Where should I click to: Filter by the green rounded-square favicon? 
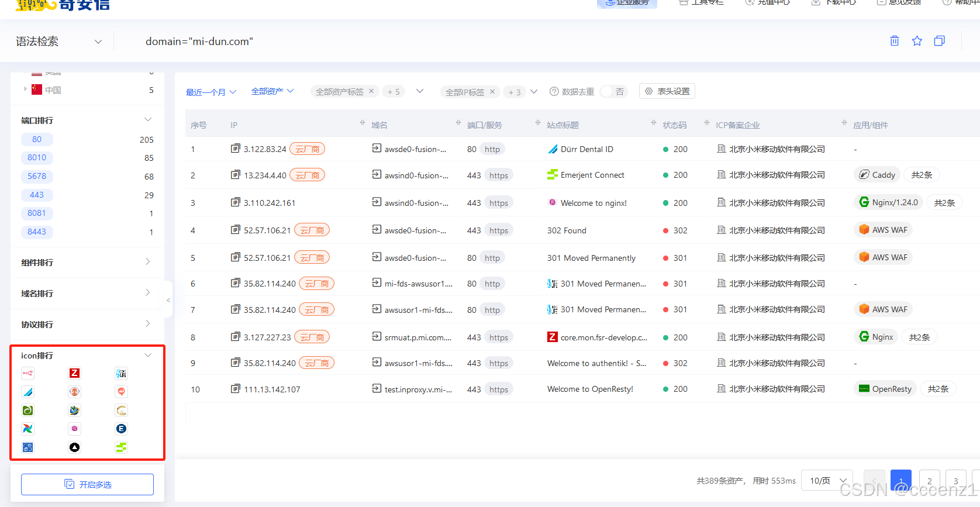(x=27, y=411)
